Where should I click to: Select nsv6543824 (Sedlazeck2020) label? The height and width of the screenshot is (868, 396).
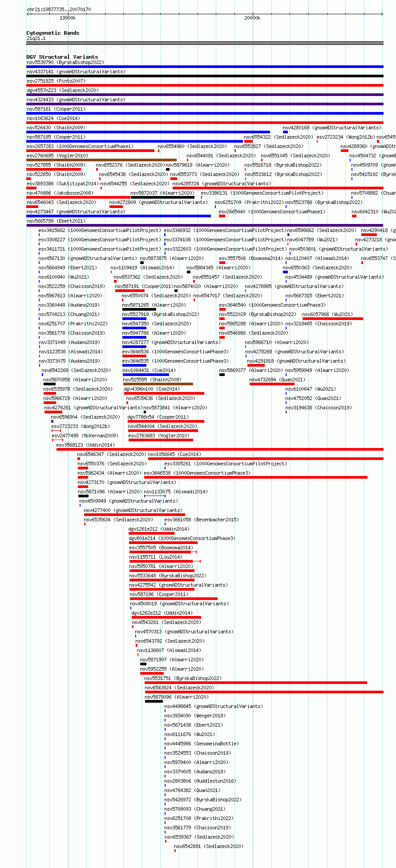click(179, 688)
